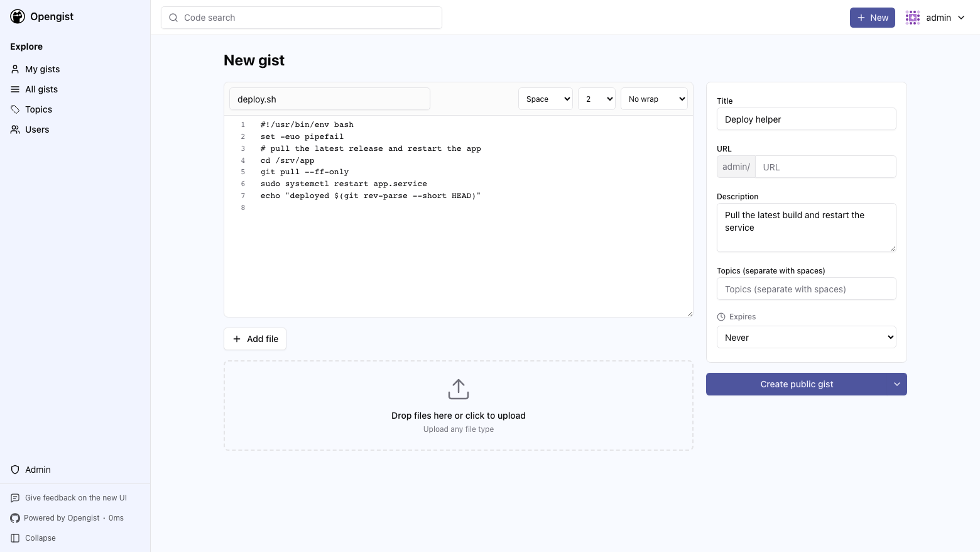The width and height of the screenshot is (980, 552).
Task: Open the Powered by Opengist link
Action: pyautogui.click(x=62, y=518)
